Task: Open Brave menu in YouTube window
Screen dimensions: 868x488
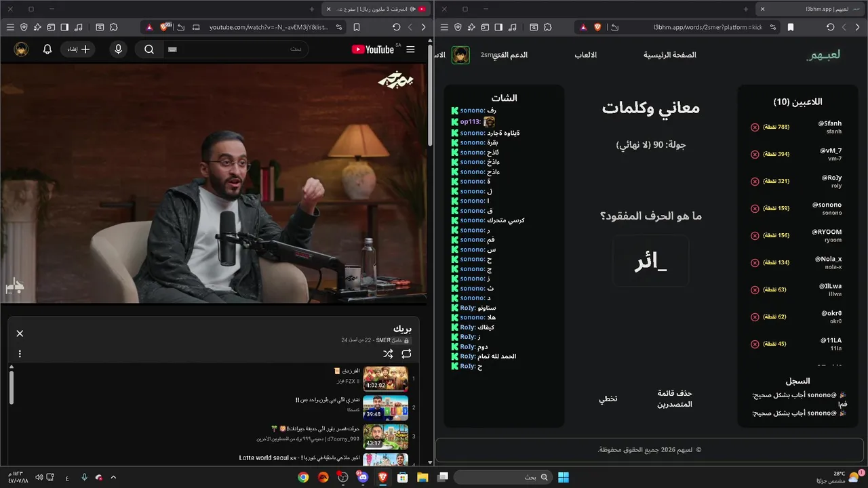Action: click(9, 27)
